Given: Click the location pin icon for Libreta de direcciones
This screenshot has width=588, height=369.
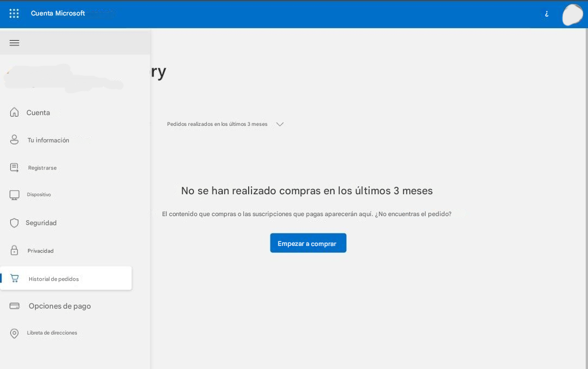Looking at the screenshot, I should [14, 333].
